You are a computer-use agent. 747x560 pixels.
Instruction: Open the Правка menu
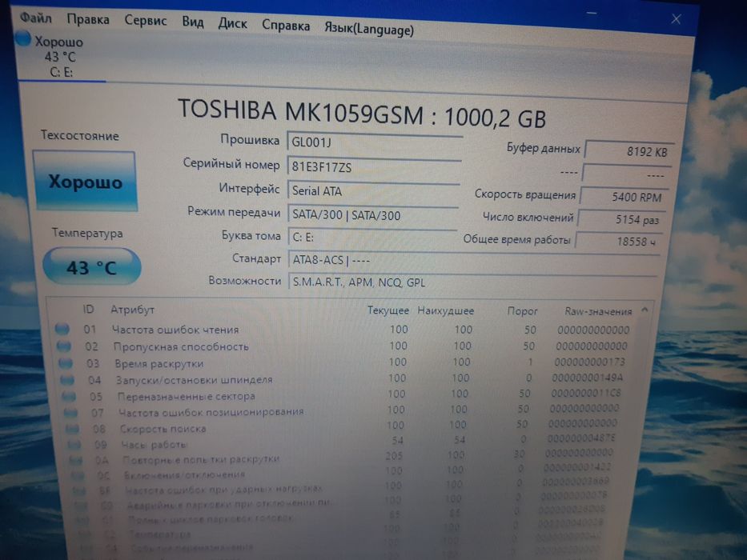coord(88,19)
